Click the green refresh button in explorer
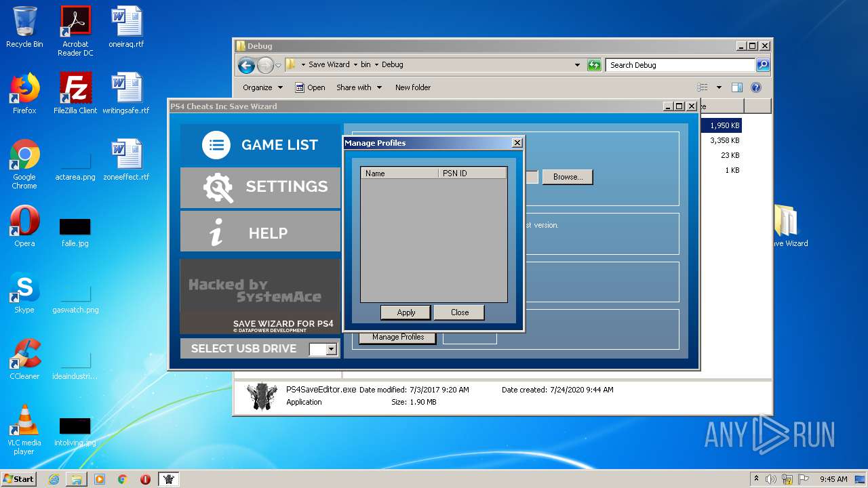This screenshot has height=488, width=868. [594, 65]
